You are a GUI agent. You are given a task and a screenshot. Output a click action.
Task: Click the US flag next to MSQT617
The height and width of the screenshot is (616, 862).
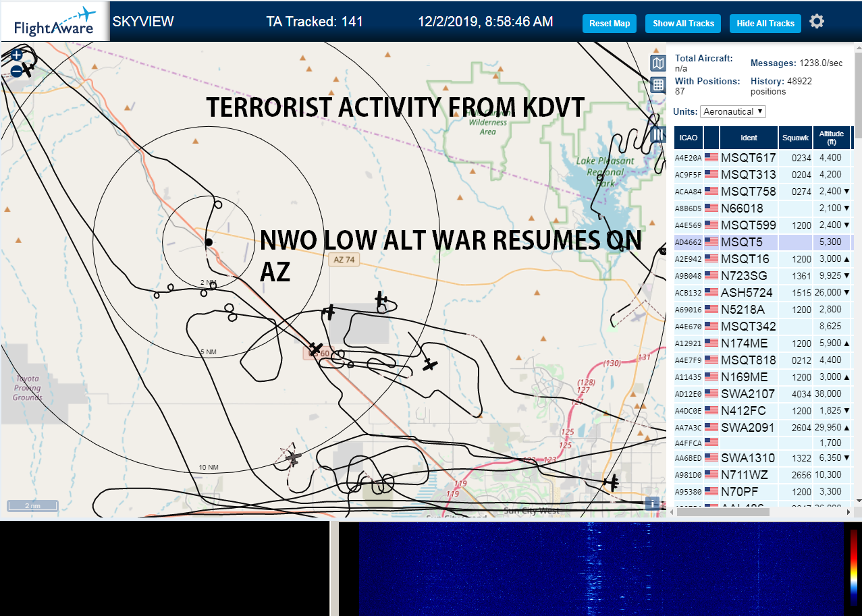[x=711, y=158]
